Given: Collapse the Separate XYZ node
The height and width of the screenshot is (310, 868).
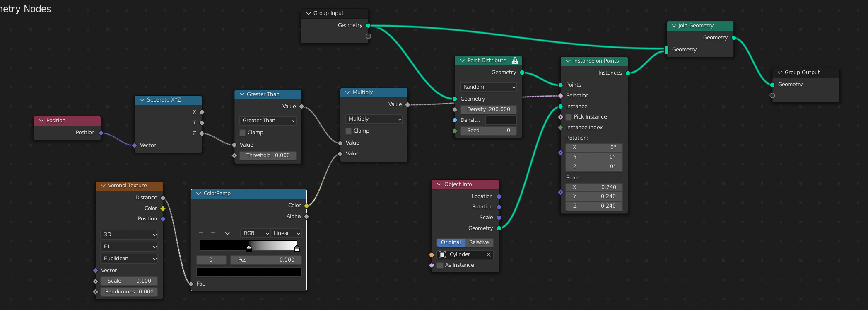Looking at the screenshot, I should click(142, 100).
